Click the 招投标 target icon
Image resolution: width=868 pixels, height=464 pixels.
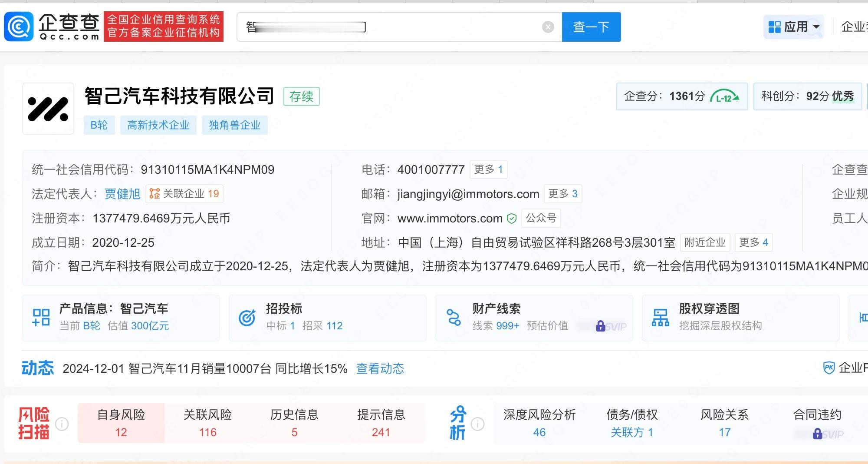(x=247, y=318)
